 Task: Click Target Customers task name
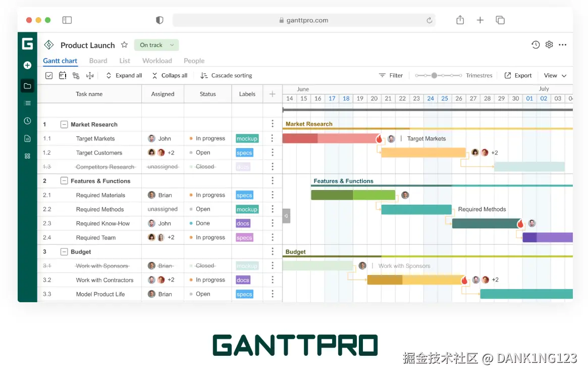coord(99,153)
